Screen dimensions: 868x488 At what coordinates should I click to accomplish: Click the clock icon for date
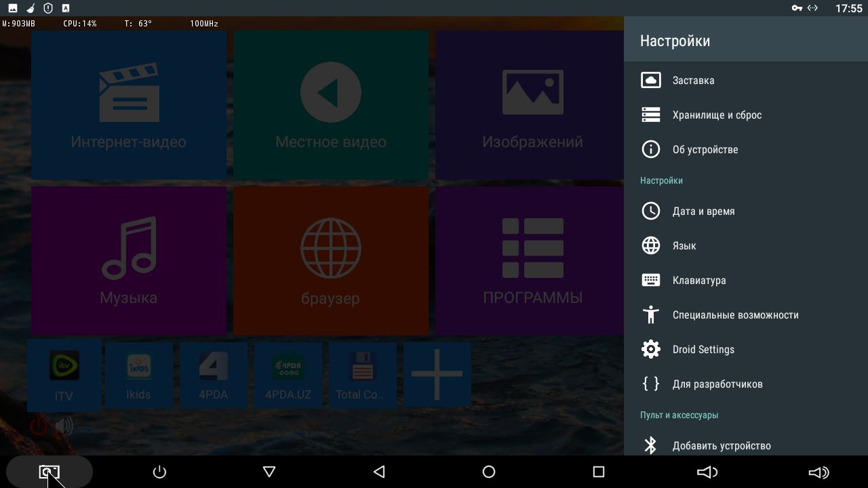pyautogui.click(x=651, y=211)
